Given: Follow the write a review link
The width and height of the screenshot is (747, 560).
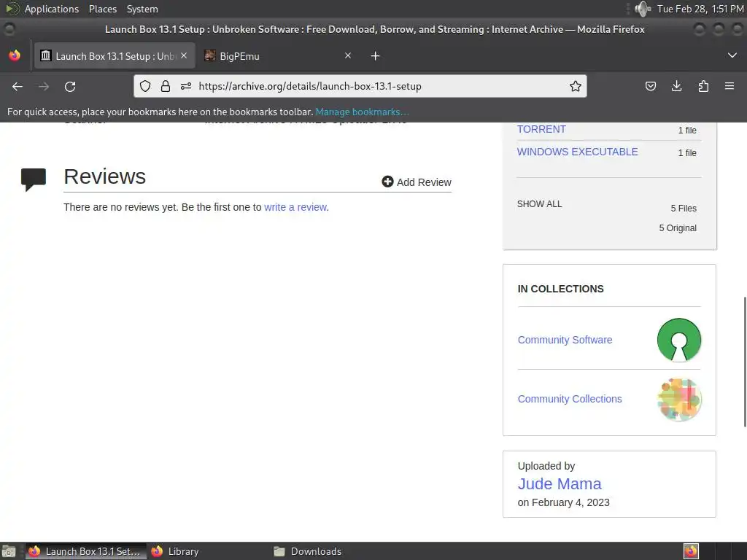Looking at the screenshot, I should pyautogui.click(x=295, y=207).
